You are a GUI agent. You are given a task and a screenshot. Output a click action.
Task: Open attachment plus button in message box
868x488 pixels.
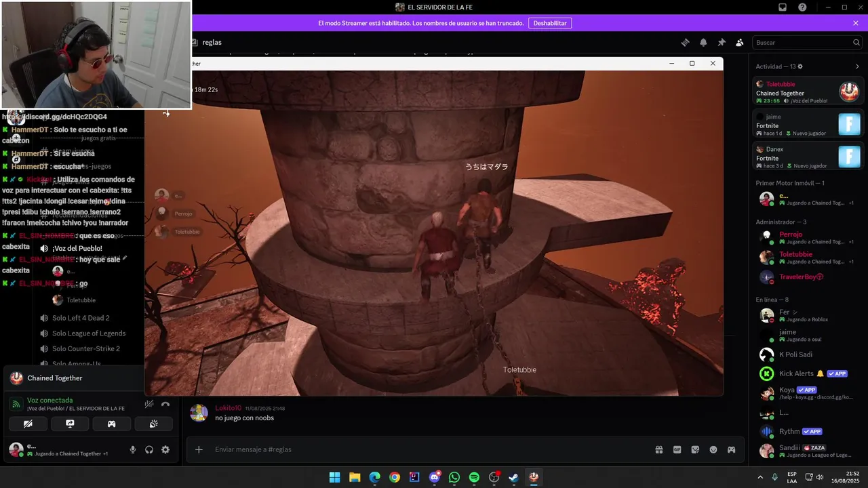coord(199,449)
